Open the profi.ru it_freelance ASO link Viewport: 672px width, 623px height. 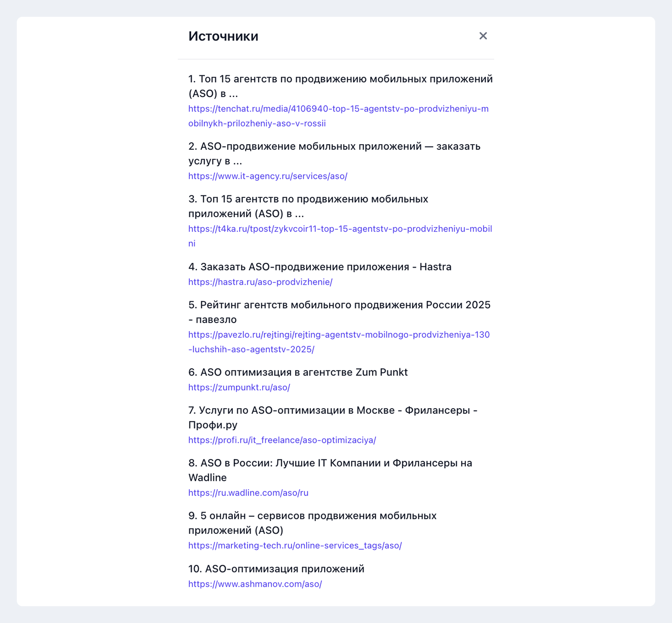pyautogui.click(x=282, y=440)
